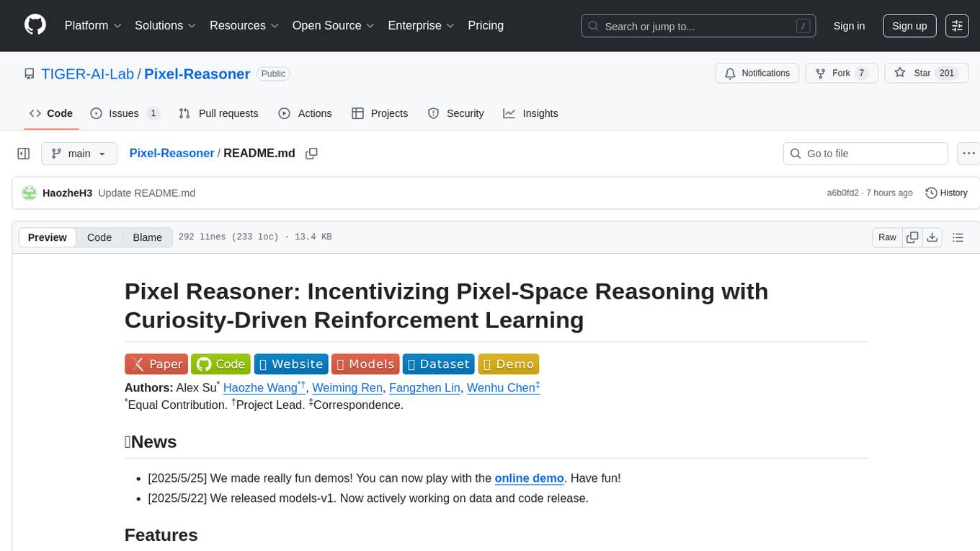Viewport: 980px width, 551px height.
Task: Expand the Platform menu
Action: (x=93, y=25)
